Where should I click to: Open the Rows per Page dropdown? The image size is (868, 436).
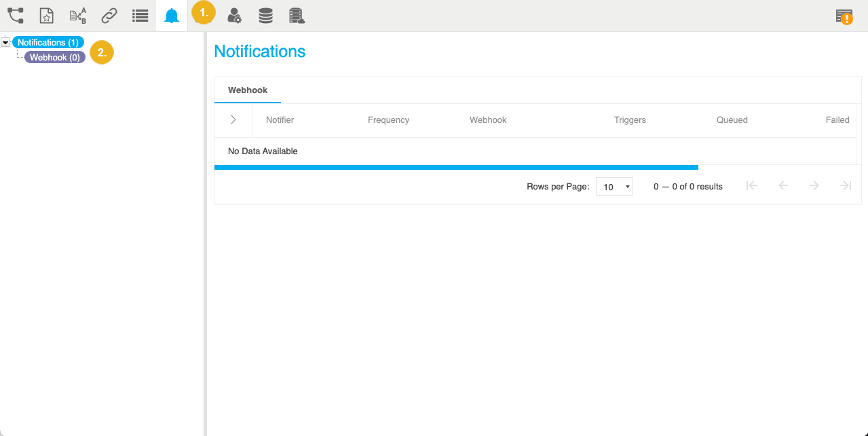point(614,186)
